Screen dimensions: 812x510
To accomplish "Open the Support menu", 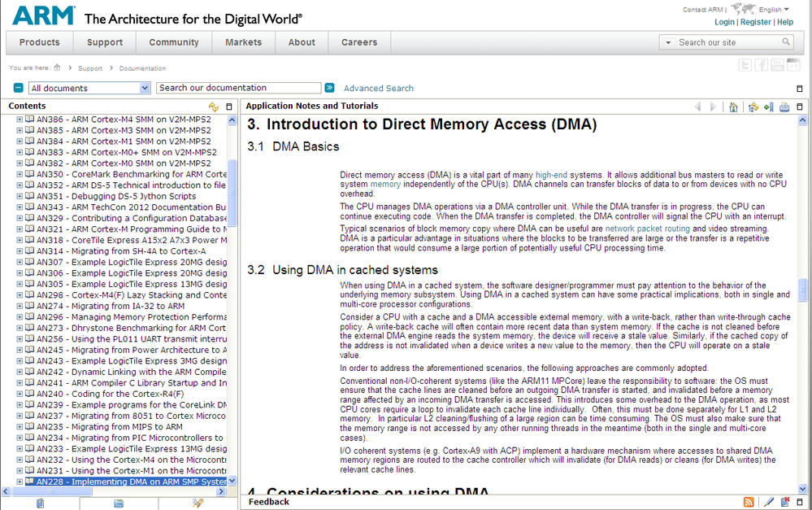I will click(105, 42).
